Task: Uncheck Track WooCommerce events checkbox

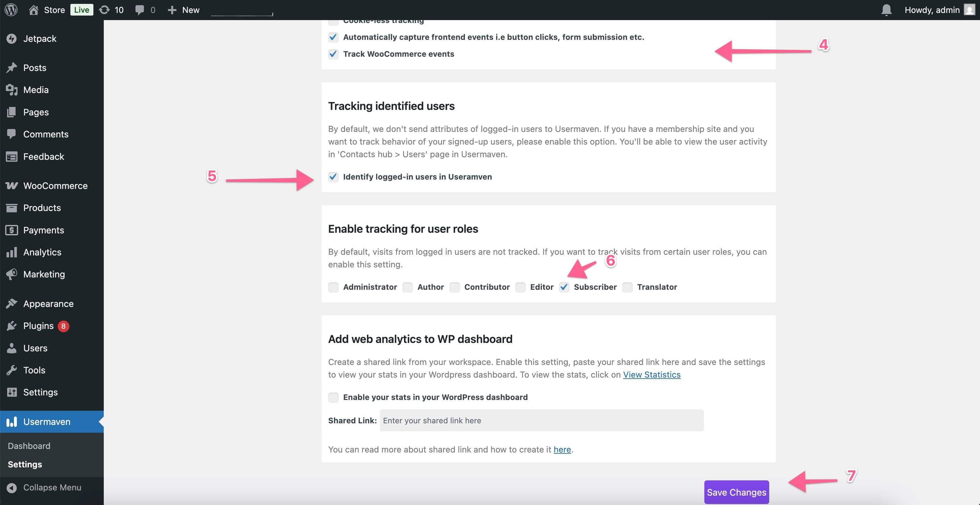Action: point(333,54)
